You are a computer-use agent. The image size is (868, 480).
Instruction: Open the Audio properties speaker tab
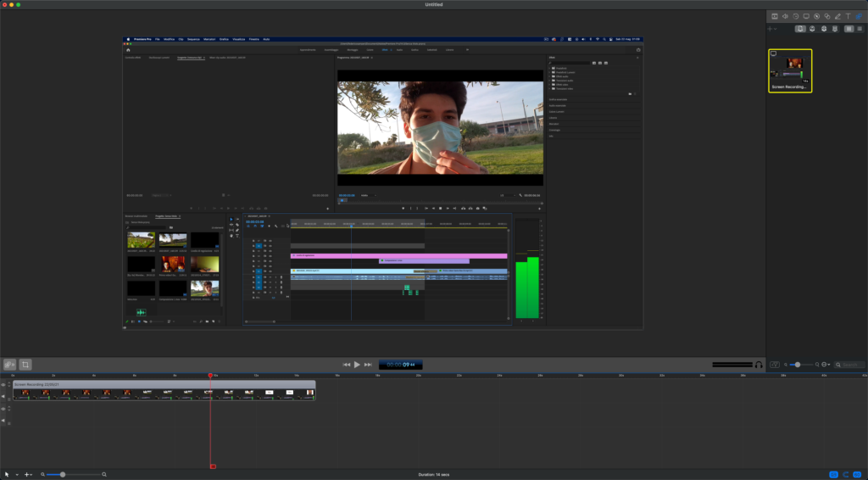[x=785, y=17]
